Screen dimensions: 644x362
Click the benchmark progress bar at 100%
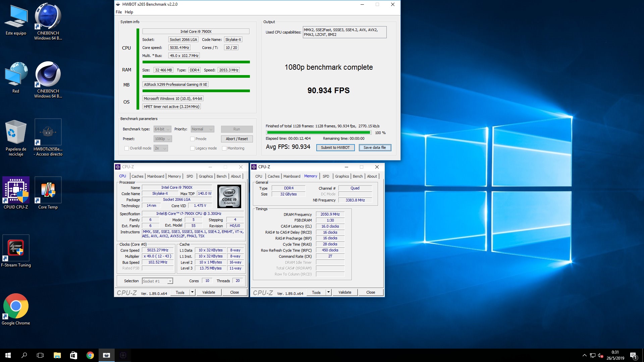(318, 133)
